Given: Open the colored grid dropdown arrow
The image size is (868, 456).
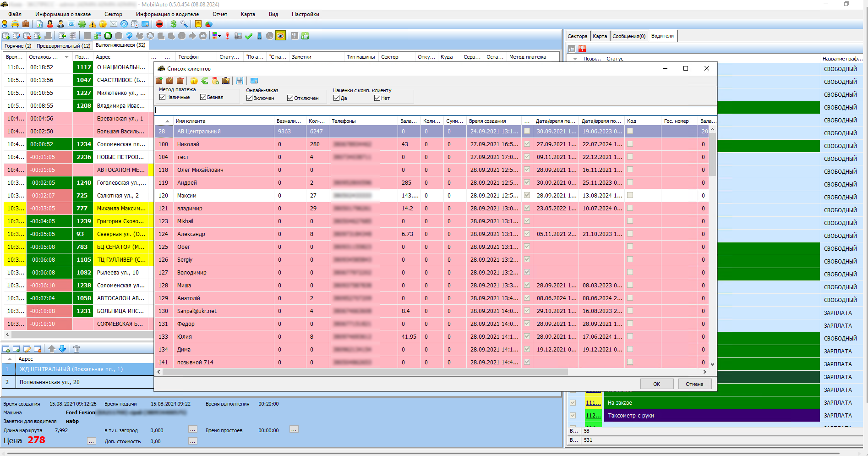Looking at the screenshot, I should [x=220, y=36].
